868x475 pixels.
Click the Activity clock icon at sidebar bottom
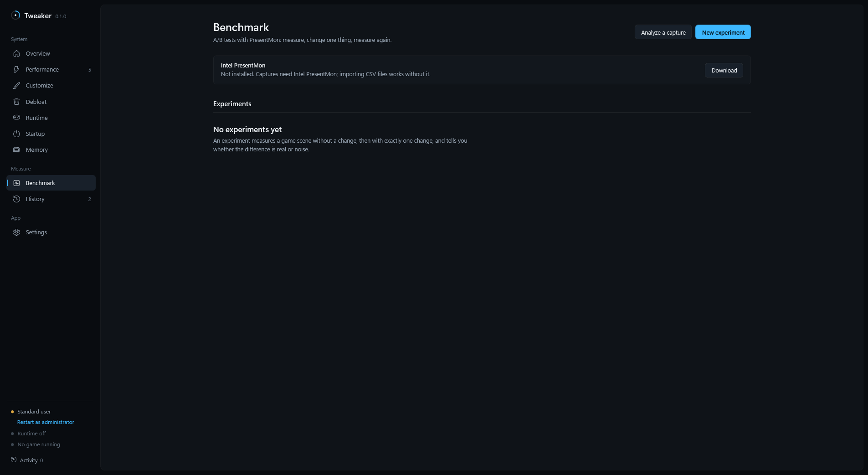[14, 460]
